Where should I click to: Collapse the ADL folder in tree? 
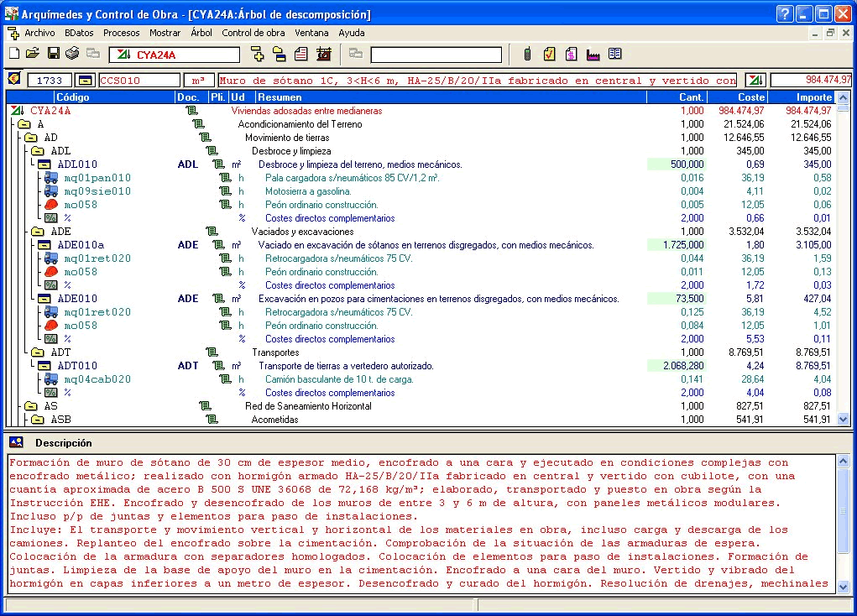coord(38,151)
